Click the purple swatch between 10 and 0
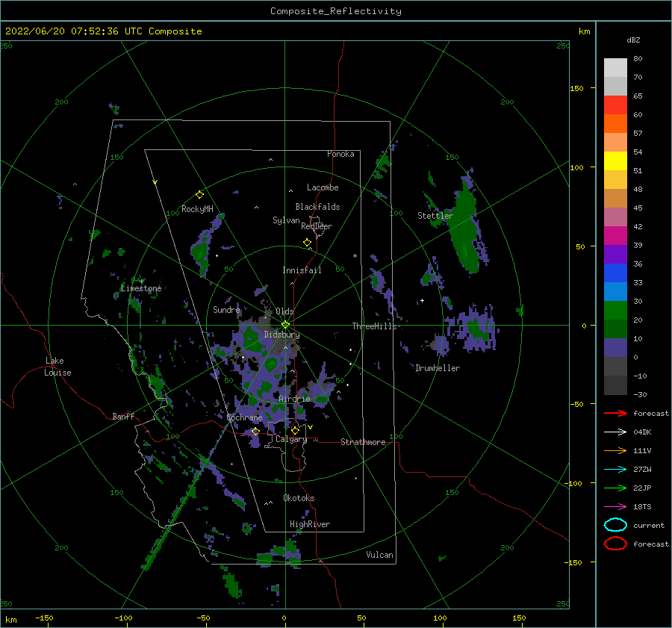 click(615, 348)
